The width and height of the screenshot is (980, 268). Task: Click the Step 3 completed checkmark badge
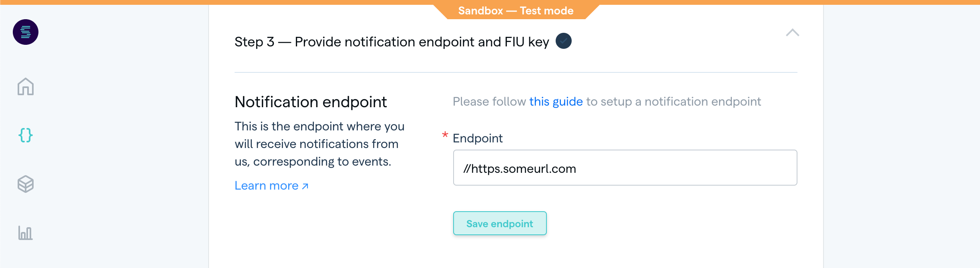coord(563,41)
